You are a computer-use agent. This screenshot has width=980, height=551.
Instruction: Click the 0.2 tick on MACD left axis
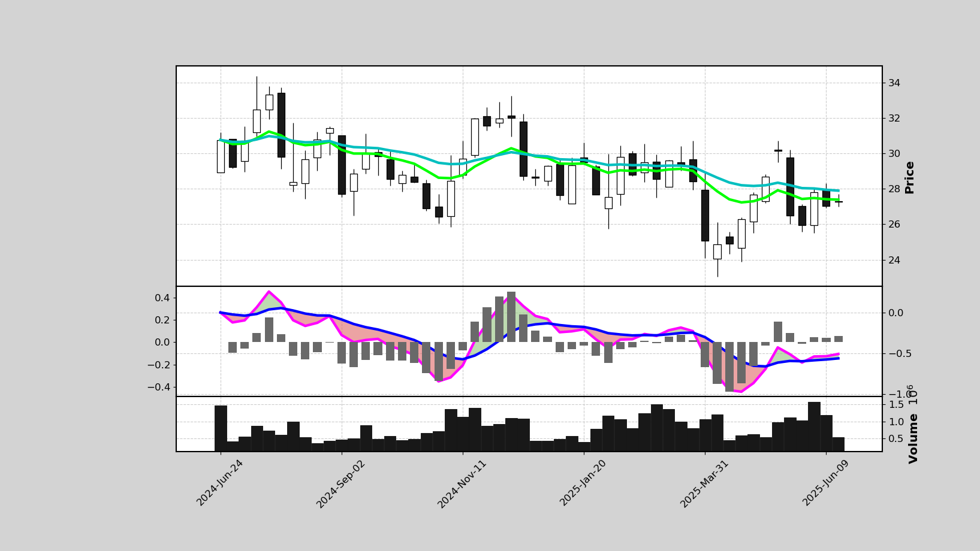(x=163, y=320)
